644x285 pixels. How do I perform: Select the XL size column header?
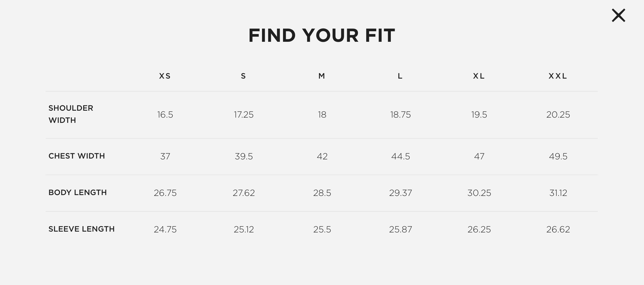(x=479, y=76)
